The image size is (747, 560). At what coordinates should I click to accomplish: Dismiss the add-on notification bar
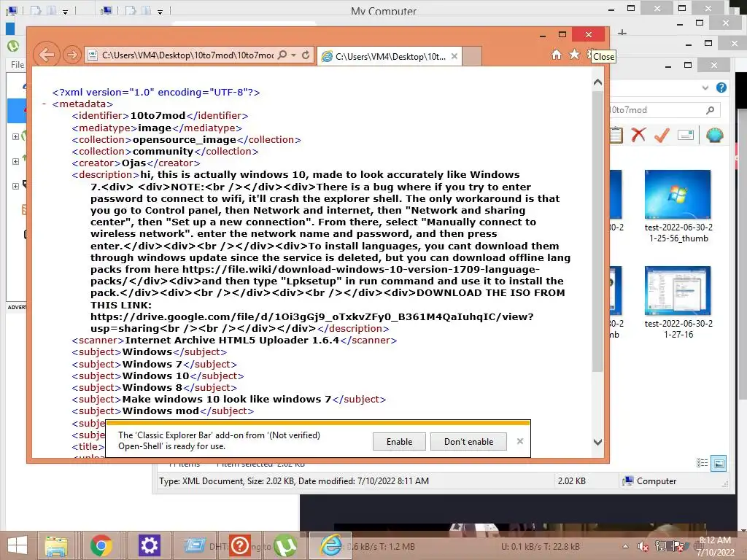pyautogui.click(x=520, y=441)
